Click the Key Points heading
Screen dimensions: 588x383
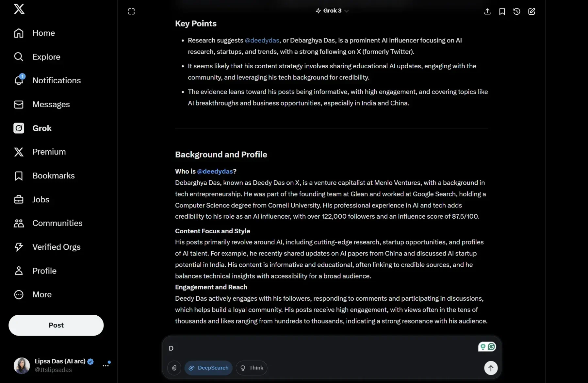click(196, 24)
